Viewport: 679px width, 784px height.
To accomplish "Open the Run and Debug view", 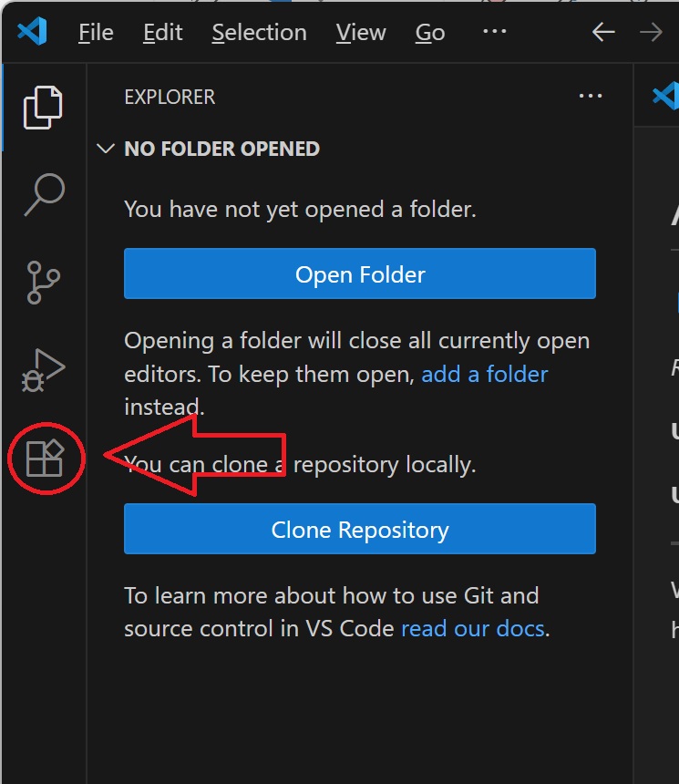I will pos(43,370).
